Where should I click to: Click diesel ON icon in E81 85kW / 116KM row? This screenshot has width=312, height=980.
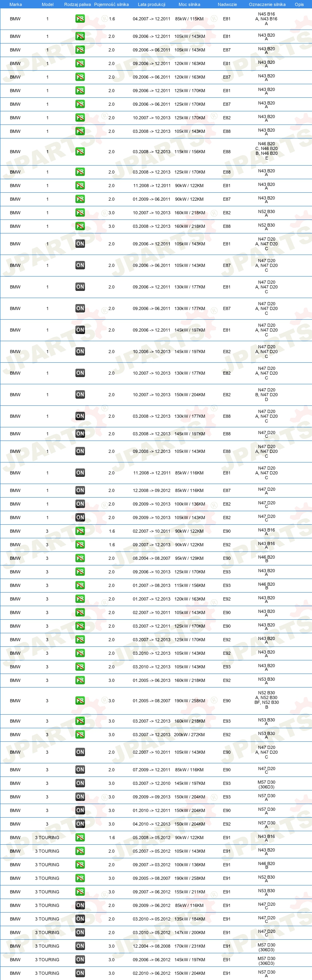[x=80, y=473]
